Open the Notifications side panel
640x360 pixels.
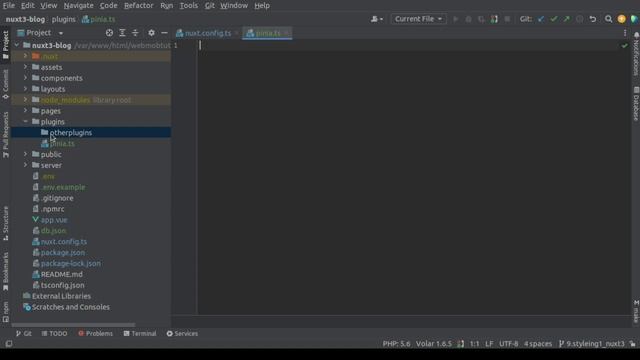[x=636, y=54]
